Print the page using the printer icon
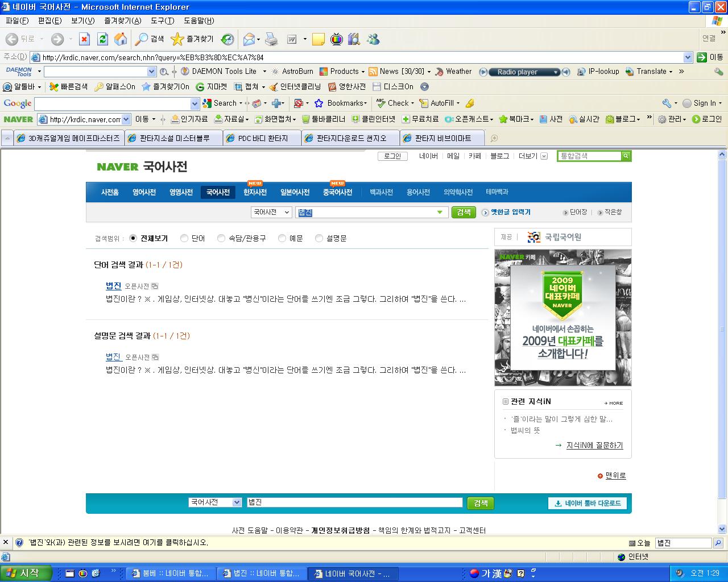 pos(272,39)
